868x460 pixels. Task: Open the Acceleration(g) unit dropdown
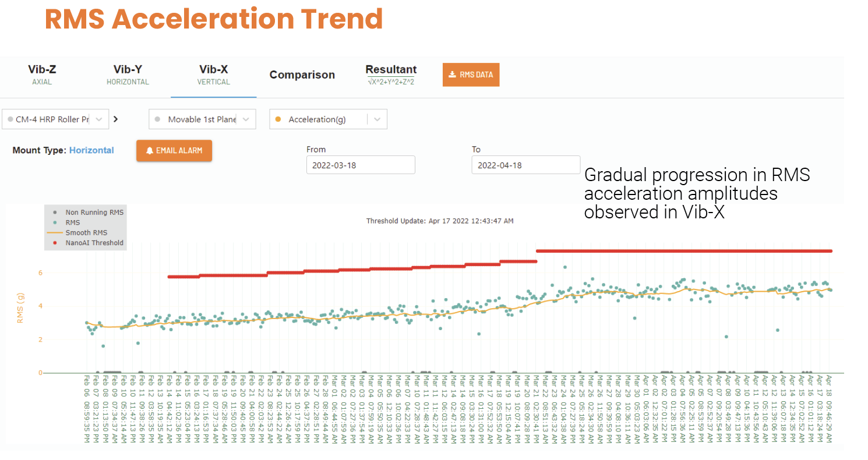click(x=328, y=119)
